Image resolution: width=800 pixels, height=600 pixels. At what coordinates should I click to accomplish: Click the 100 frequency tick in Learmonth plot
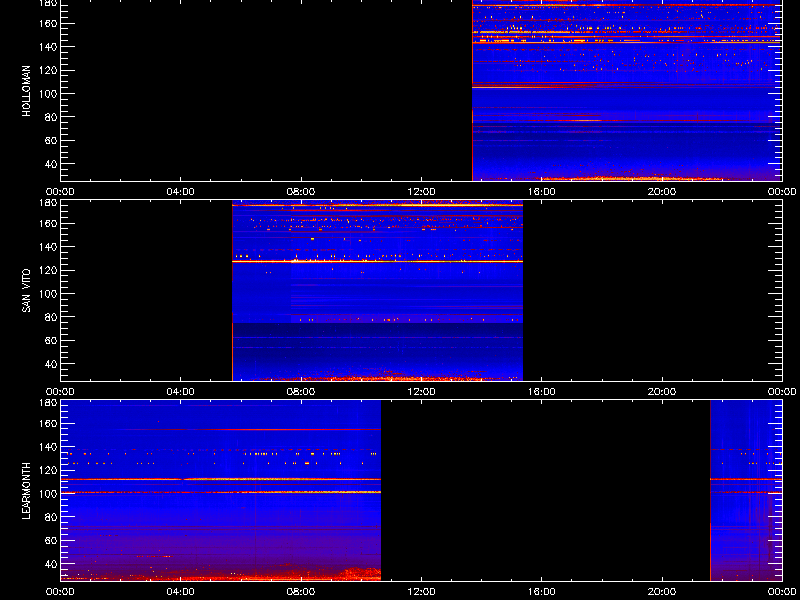[47, 493]
